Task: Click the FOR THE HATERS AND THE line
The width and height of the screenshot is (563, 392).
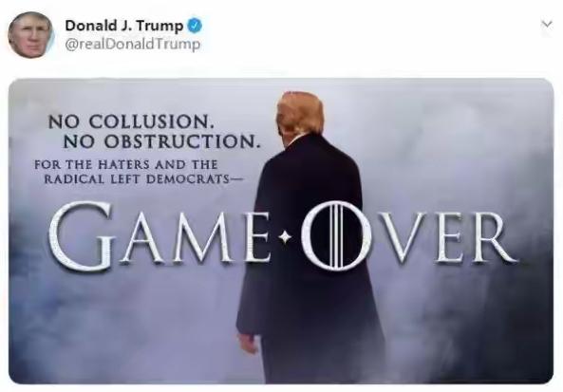Action: pos(126,165)
